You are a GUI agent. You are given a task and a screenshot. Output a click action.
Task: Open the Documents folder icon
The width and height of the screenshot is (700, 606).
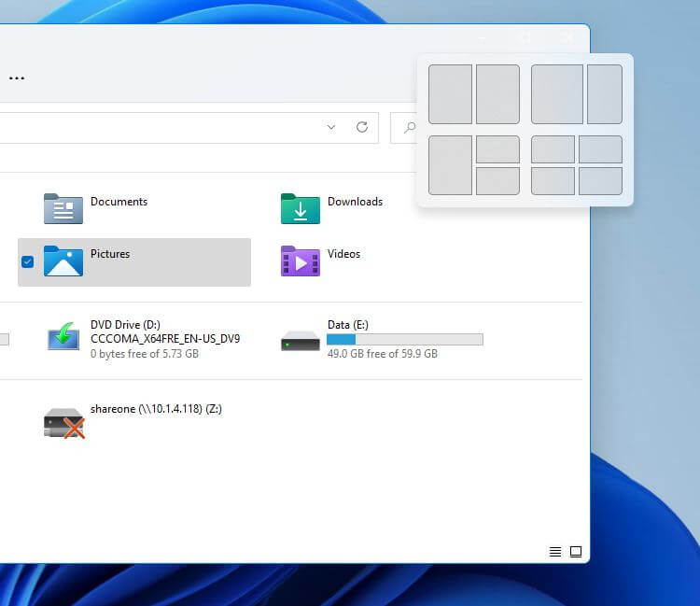click(63, 208)
